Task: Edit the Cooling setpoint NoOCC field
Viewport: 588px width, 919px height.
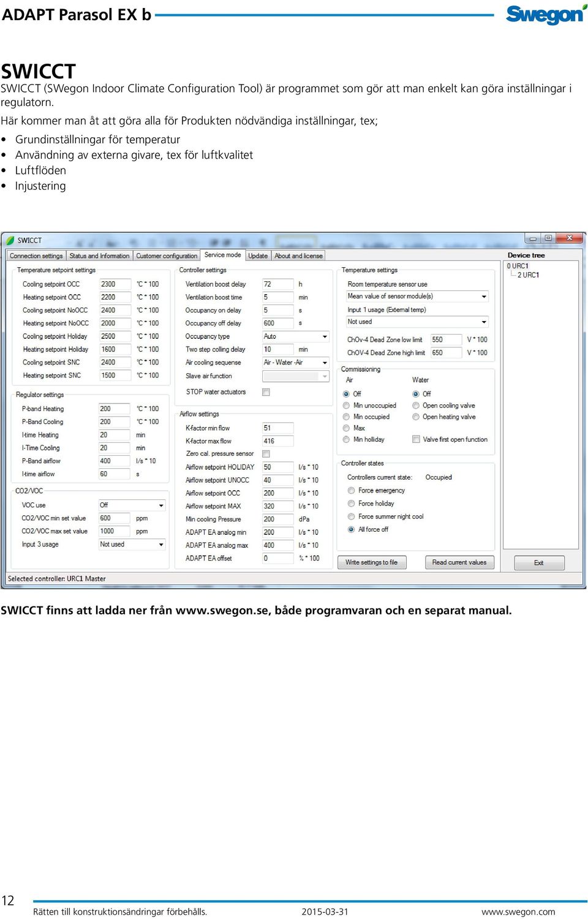Action: (x=115, y=311)
